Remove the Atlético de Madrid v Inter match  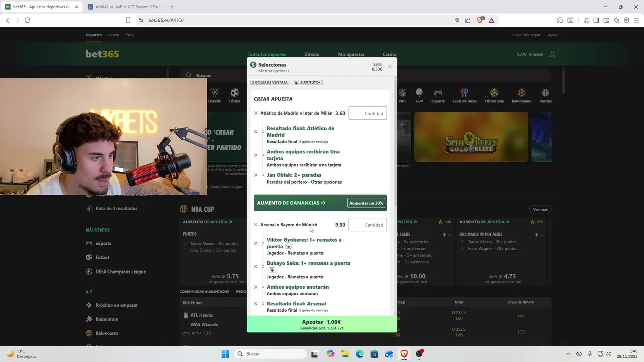256,113
